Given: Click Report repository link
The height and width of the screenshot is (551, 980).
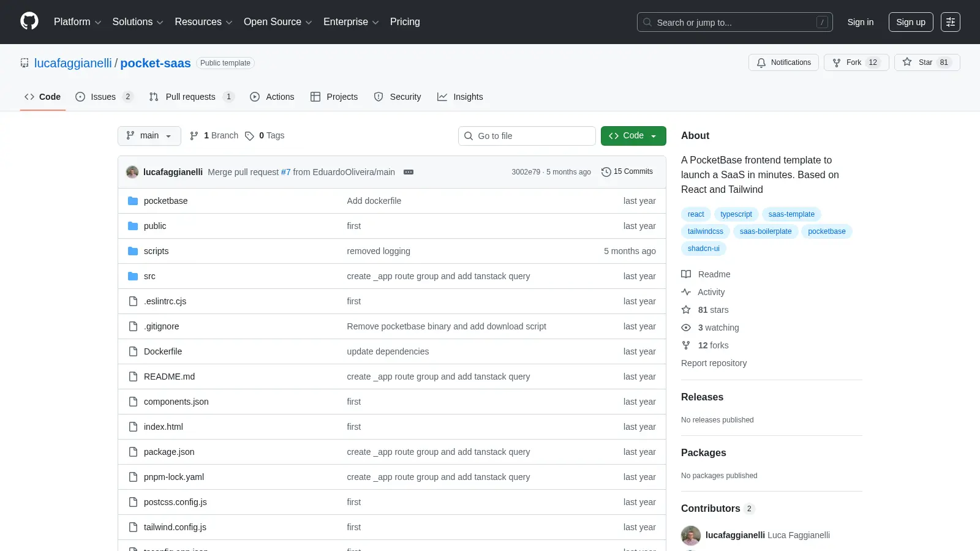Looking at the screenshot, I should tap(714, 363).
